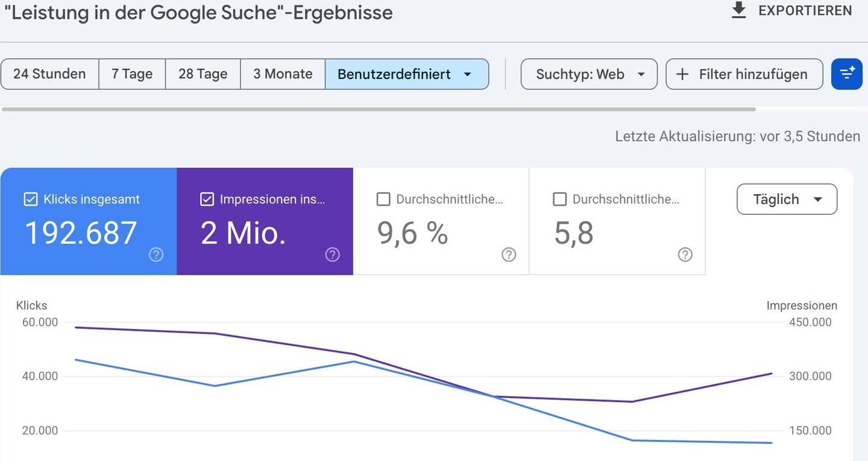This screenshot has height=461, width=868.
Task: Click the export download icon
Action: pyautogui.click(x=738, y=10)
